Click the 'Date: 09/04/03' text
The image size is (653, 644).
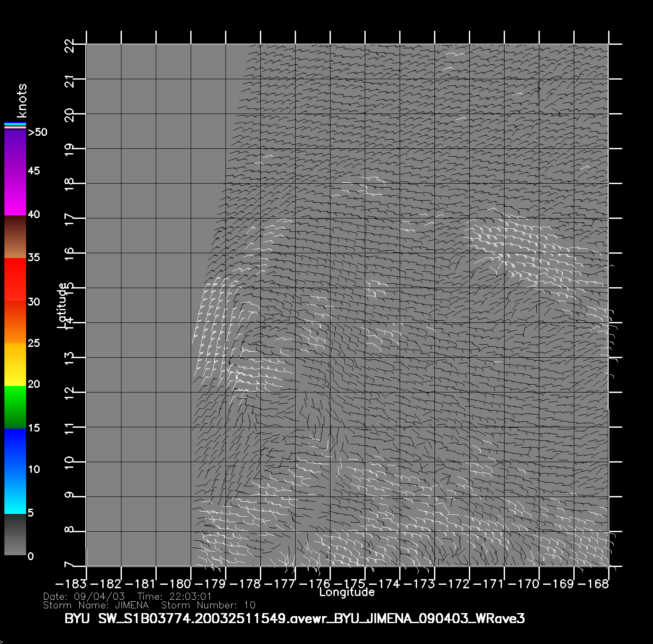(x=84, y=597)
